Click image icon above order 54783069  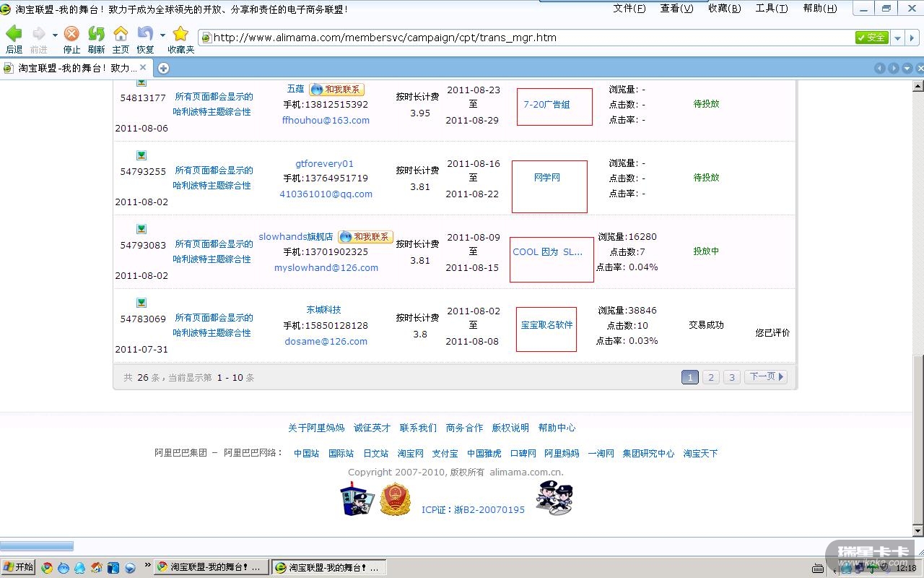[141, 303]
